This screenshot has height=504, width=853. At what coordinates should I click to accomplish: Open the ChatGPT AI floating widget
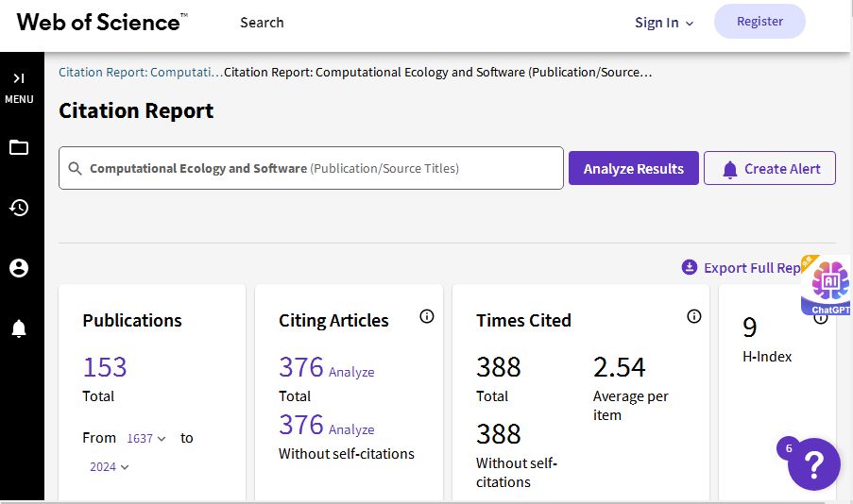[827, 285]
